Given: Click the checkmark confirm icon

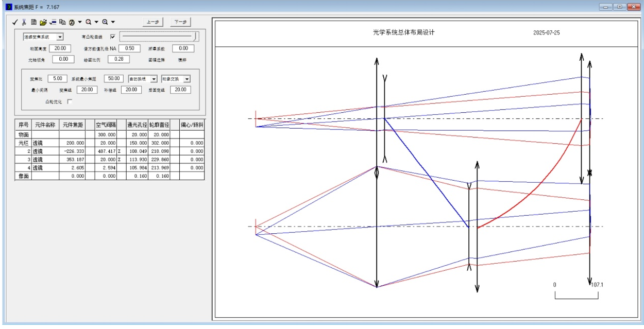Looking at the screenshot, I should (x=15, y=22).
